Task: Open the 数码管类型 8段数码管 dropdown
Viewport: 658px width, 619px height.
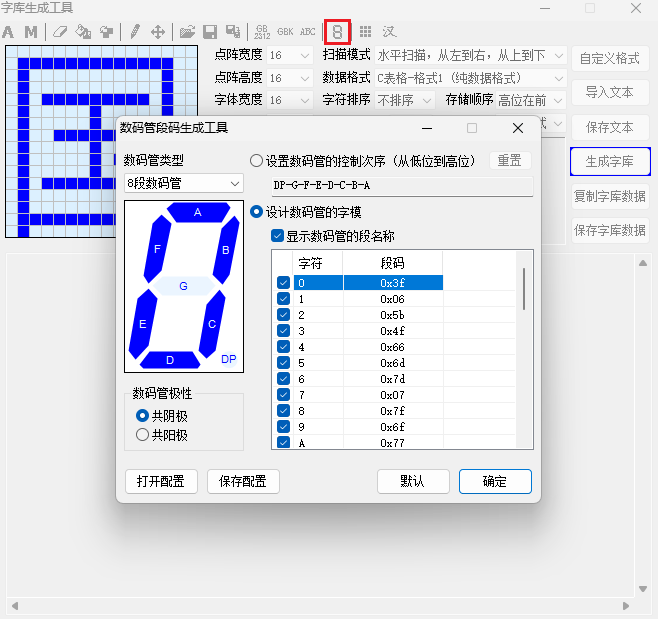Action: tap(184, 183)
